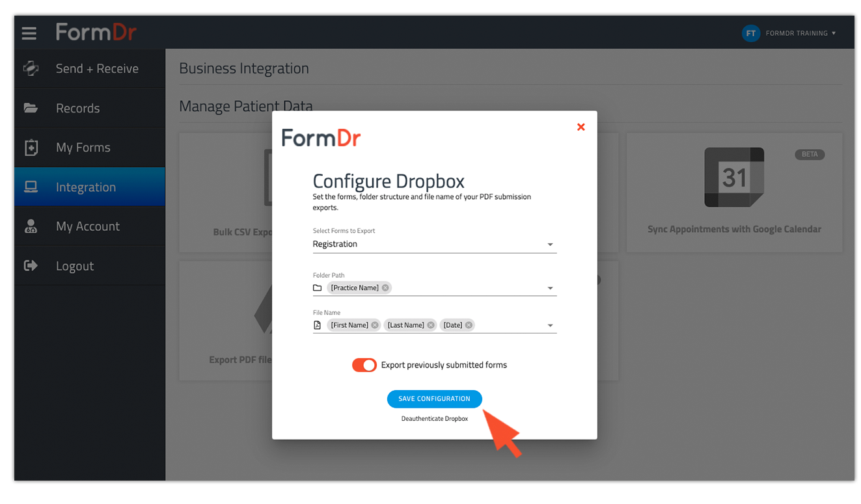Open My Account page
The height and width of the screenshot is (504, 861).
[x=90, y=226]
